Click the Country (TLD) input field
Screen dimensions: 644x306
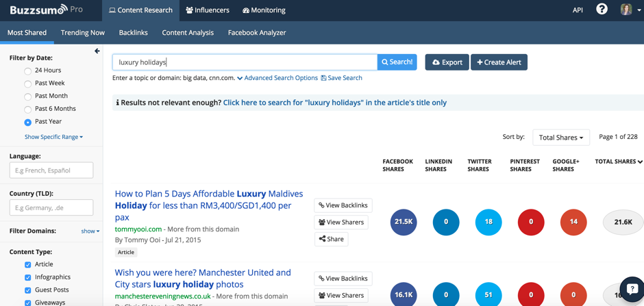(51, 207)
